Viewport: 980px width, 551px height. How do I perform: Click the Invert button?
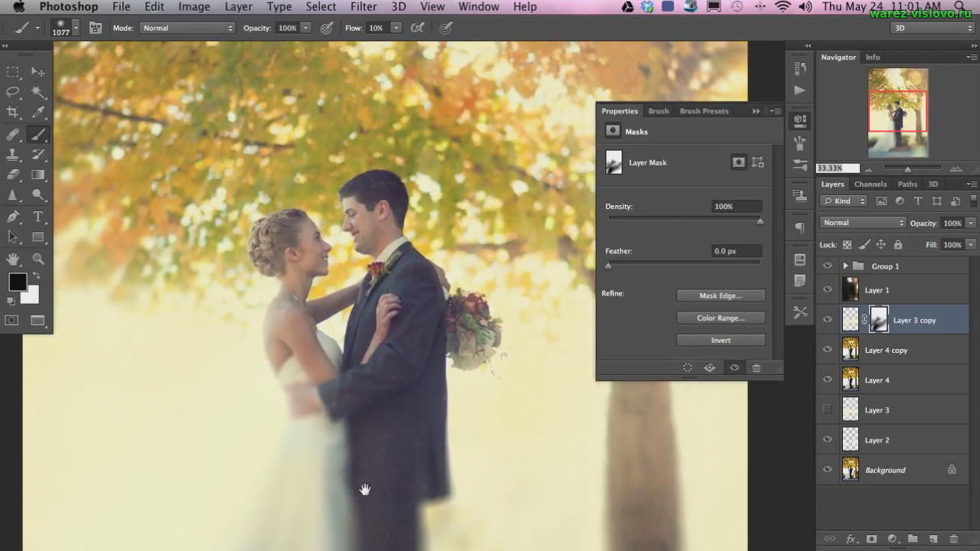pos(720,341)
